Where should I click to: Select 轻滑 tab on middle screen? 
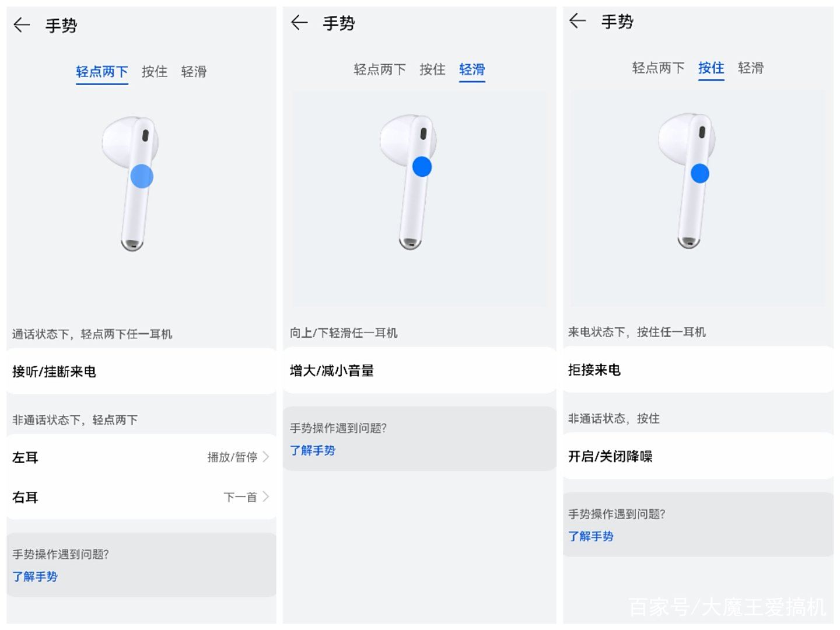[472, 70]
